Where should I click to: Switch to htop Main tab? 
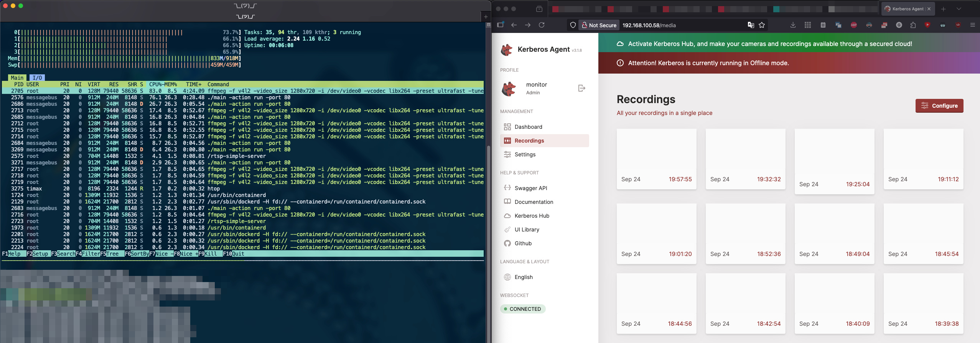click(17, 78)
